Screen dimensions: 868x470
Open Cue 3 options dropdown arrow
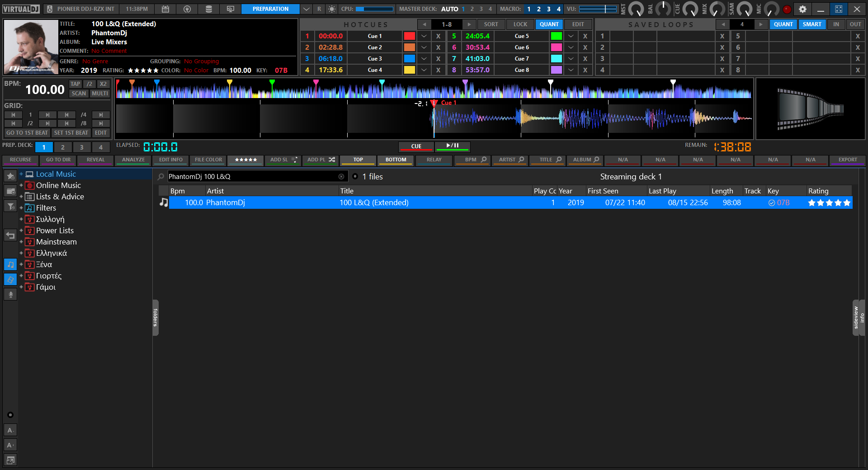coord(424,59)
